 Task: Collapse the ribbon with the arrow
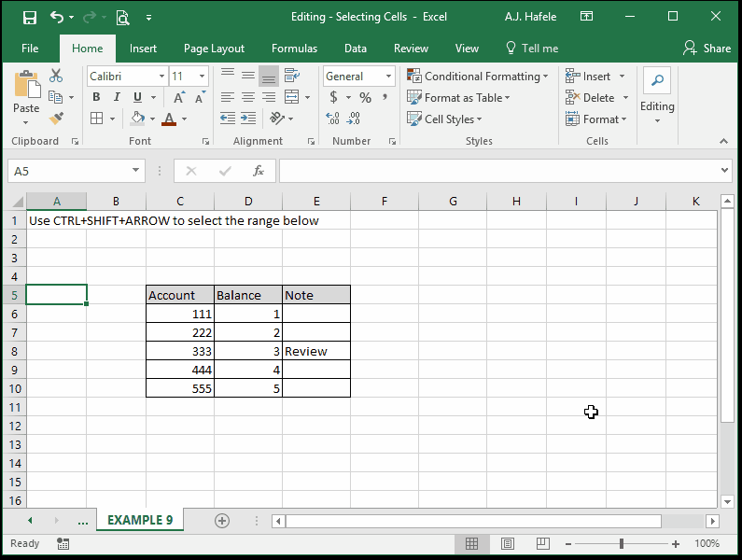tap(723, 141)
